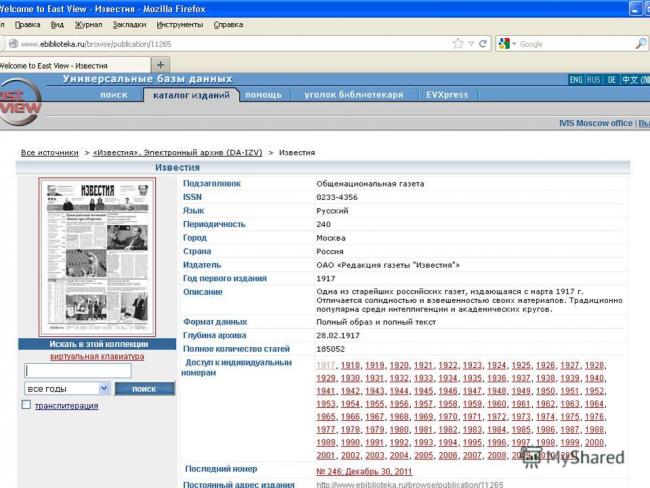Image resolution: width=650 pixels, height=488 pixels.
Task: Minimize the Firefox window
Action: tap(635, 8)
